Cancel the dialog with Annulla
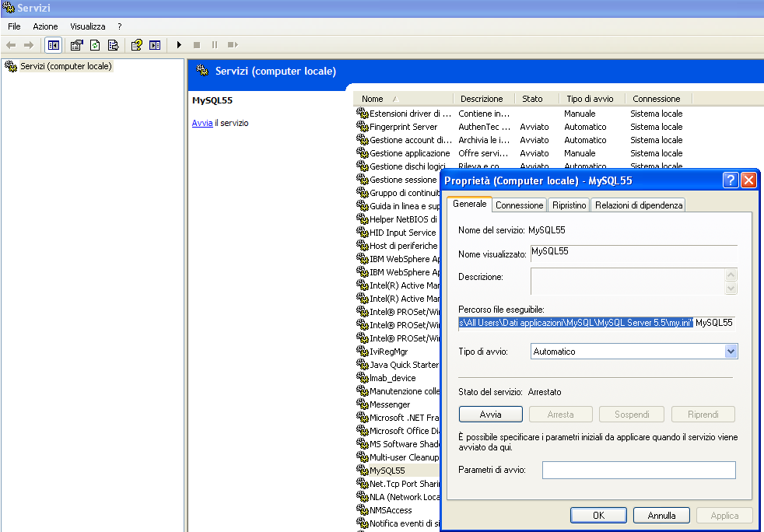764x532 pixels. point(661,516)
